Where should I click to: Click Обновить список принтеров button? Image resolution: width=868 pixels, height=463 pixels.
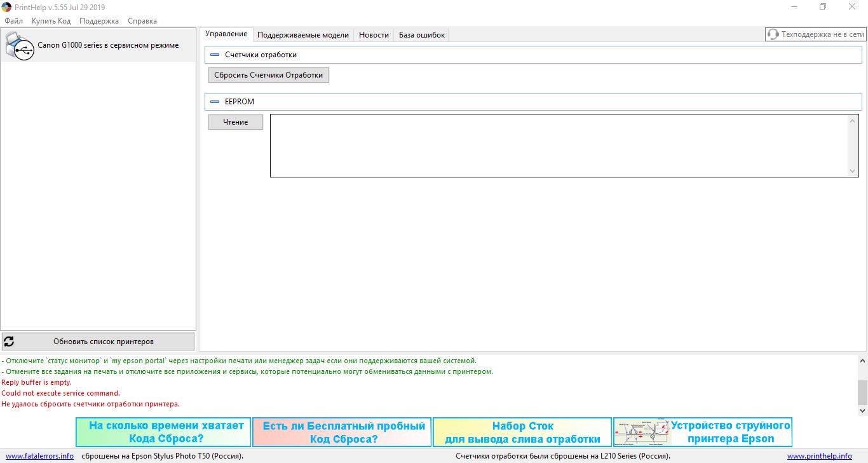(98, 342)
